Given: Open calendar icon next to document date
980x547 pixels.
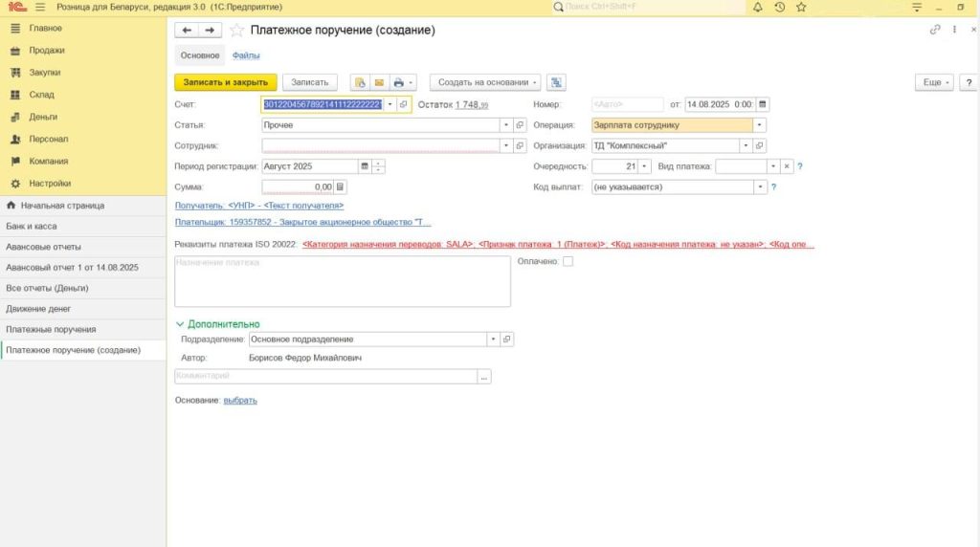Looking at the screenshot, I should [x=763, y=104].
